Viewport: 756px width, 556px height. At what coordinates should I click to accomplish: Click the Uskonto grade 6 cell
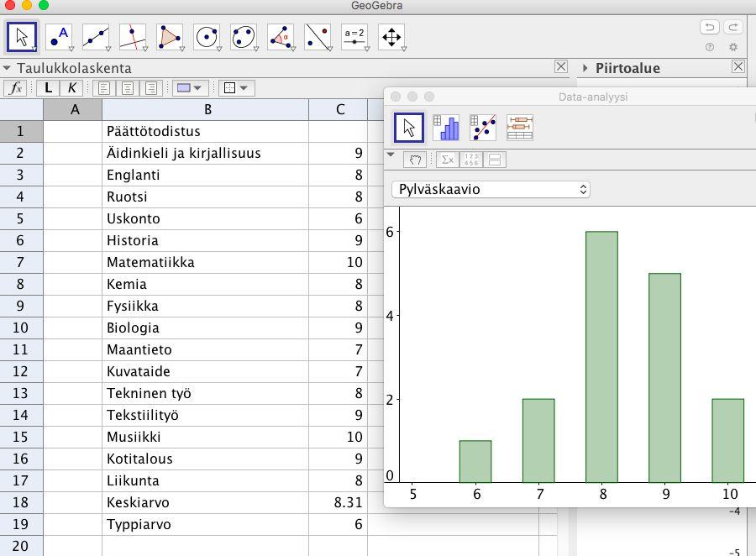click(x=339, y=218)
